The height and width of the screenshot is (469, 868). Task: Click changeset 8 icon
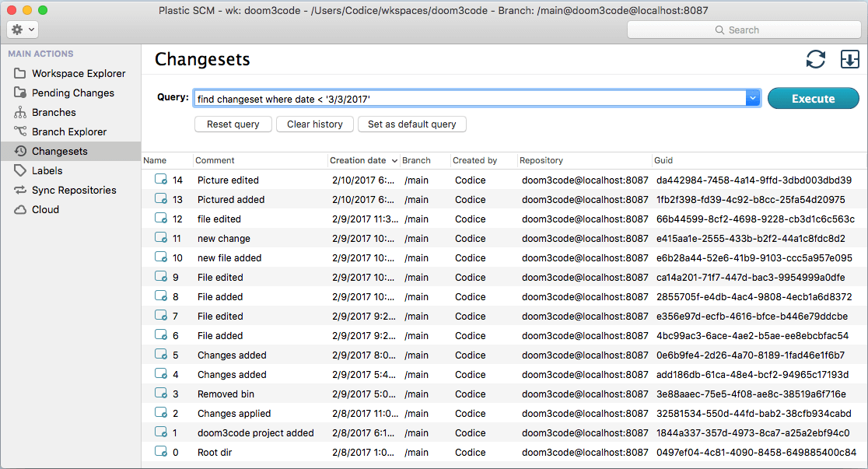[160, 295]
